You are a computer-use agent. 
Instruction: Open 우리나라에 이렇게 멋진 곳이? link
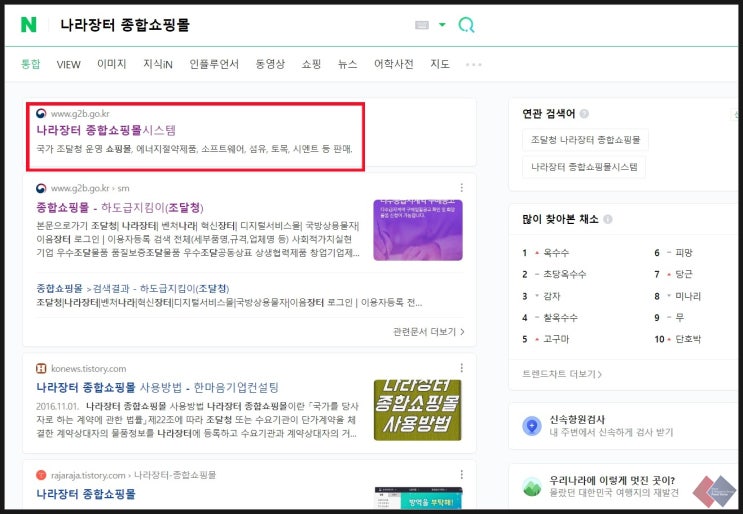click(x=612, y=480)
